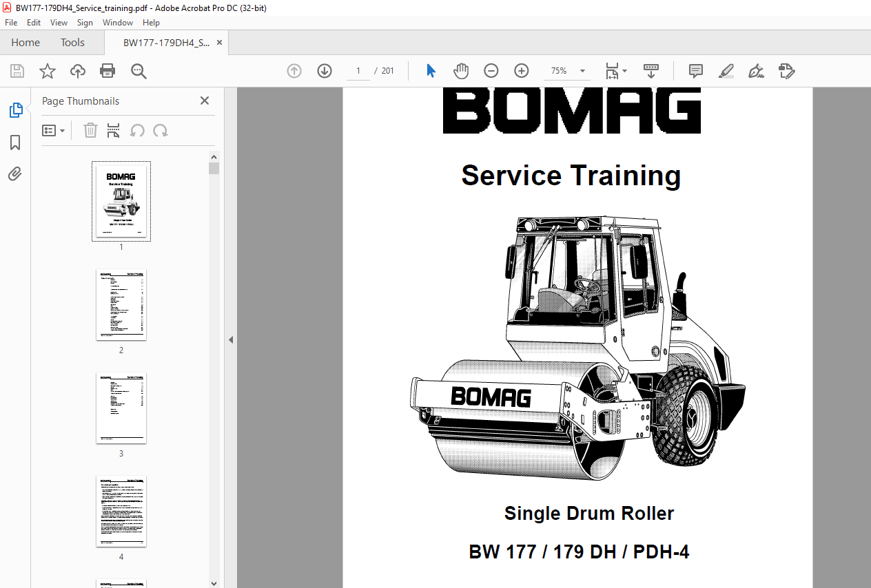Close the BW177-179DH4 document tab
This screenshot has width=871, height=588.
pos(220,43)
